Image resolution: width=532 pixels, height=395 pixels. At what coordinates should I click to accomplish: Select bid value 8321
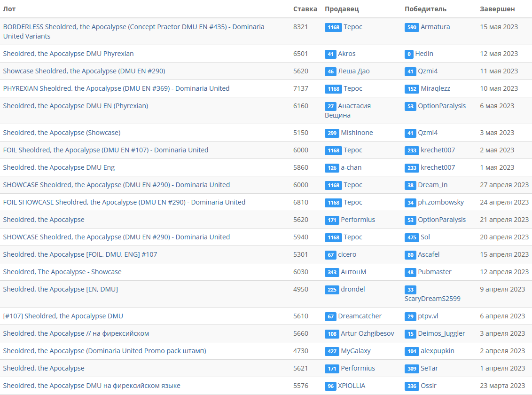(300, 27)
